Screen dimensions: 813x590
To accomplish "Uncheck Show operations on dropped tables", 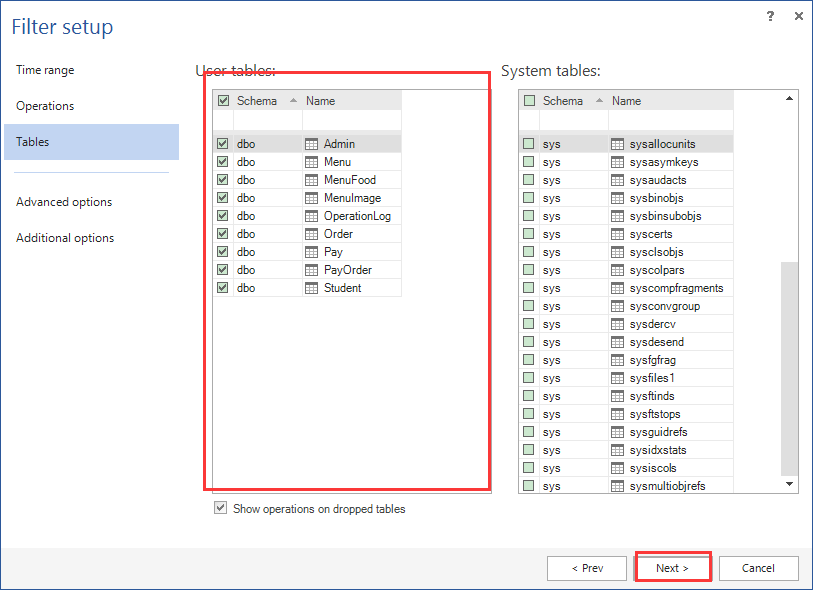I will (x=221, y=507).
